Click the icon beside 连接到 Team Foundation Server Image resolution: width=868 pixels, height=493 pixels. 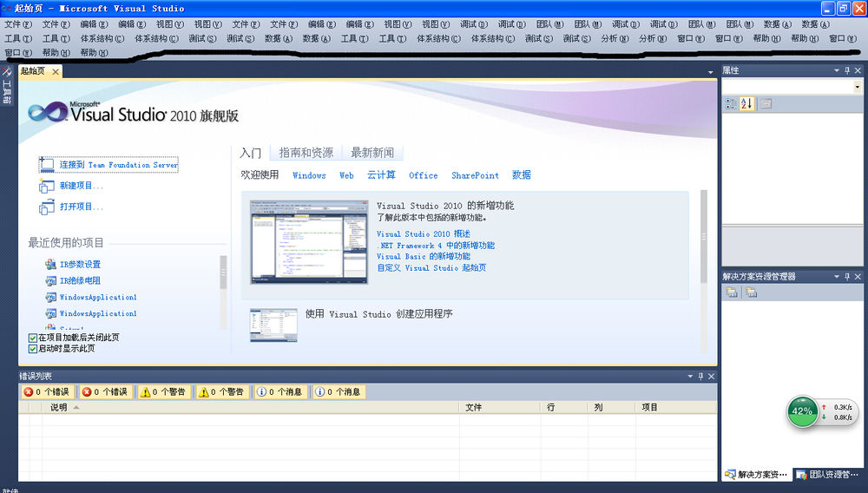click(x=47, y=164)
